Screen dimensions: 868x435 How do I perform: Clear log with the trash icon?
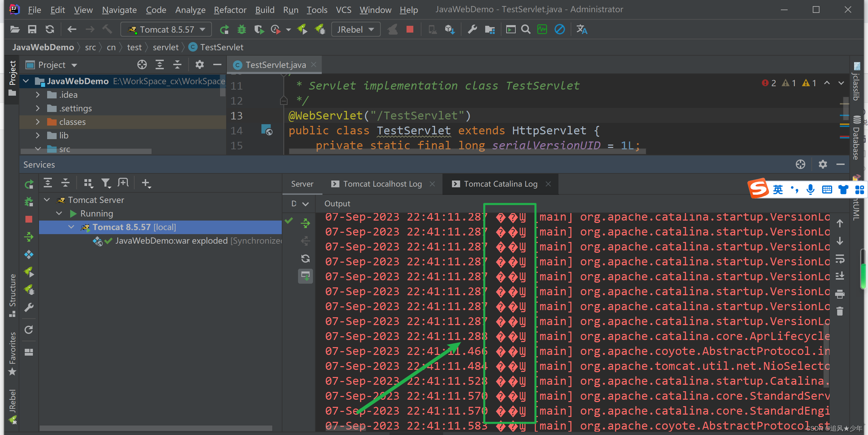(840, 311)
